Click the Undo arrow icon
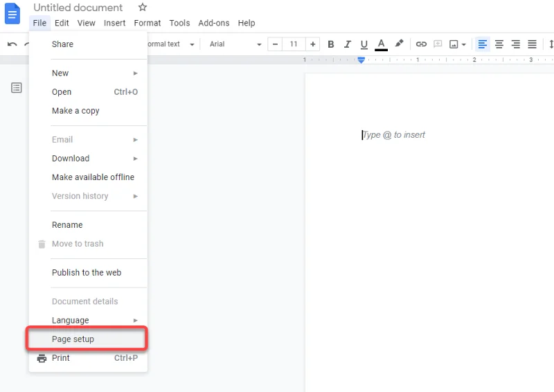 (x=12, y=44)
